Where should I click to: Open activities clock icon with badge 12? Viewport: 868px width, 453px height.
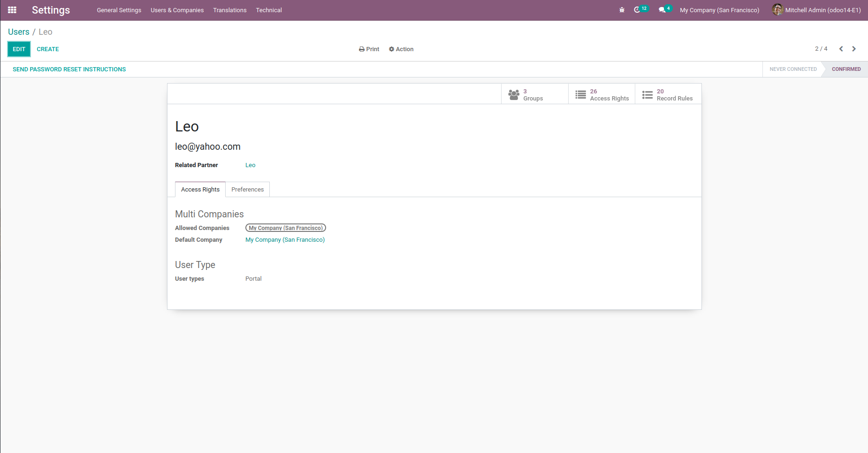click(x=640, y=9)
